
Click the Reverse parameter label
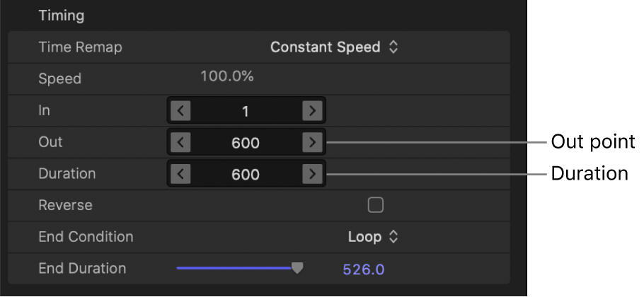pos(65,205)
